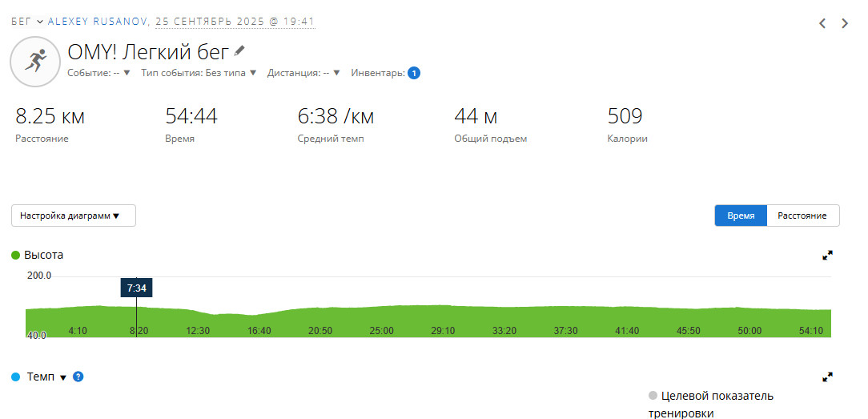This screenshot has width=868, height=419.
Task: Click the 200.0 elevation axis label
Action: 39,276
